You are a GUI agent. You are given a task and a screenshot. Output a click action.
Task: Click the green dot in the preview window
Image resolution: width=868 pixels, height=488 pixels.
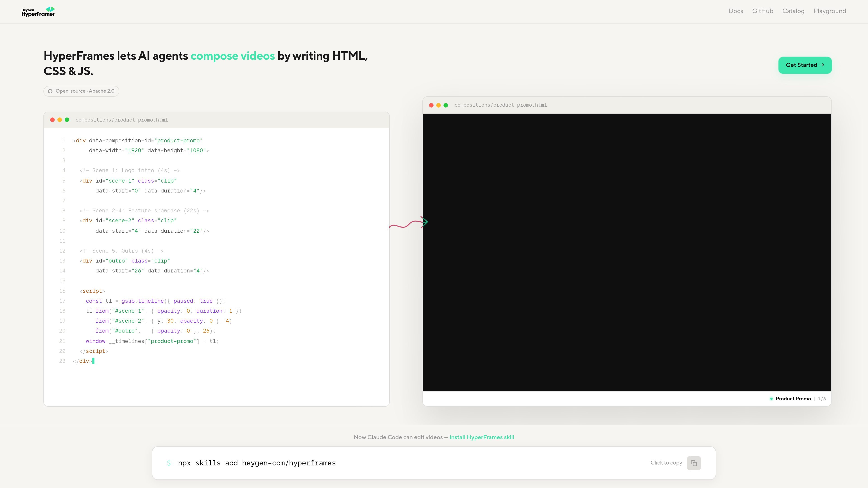[446, 105]
